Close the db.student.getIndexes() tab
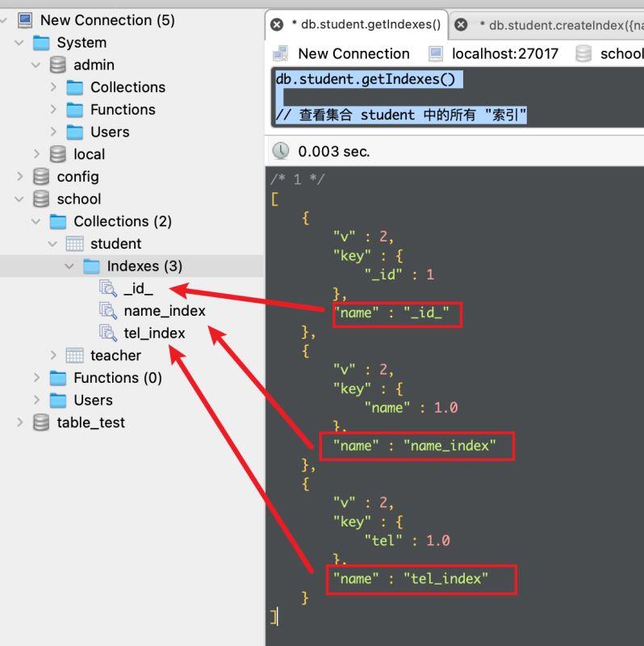 (x=277, y=25)
